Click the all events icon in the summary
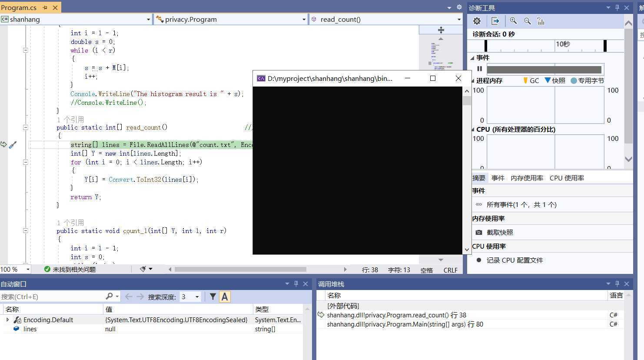 coord(478,204)
